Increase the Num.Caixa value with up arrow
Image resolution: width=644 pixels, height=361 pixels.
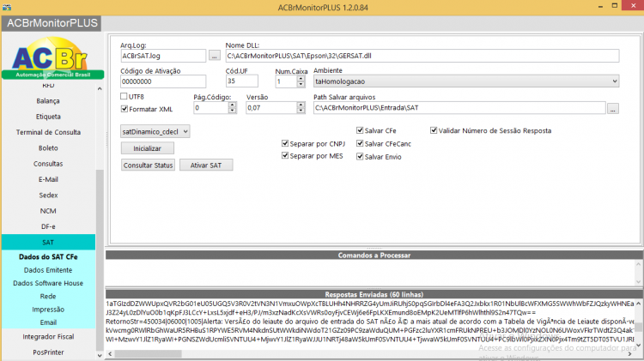301,78
